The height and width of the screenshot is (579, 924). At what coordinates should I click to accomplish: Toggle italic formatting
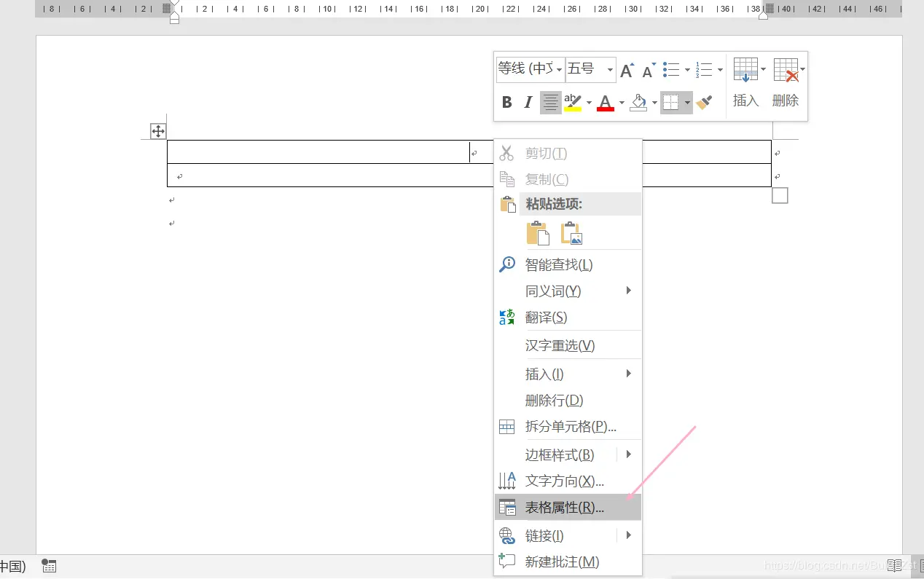[528, 102]
